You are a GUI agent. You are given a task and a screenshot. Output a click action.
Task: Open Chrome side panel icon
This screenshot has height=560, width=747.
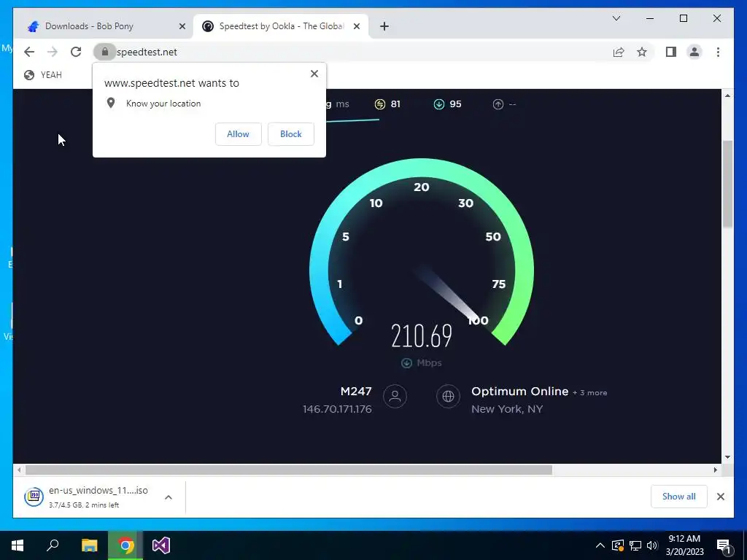coord(671,52)
